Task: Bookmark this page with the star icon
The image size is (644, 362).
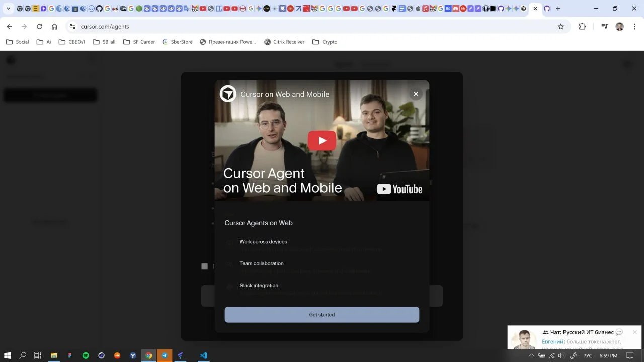Action: pyautogui.click(x=561, y=27)
